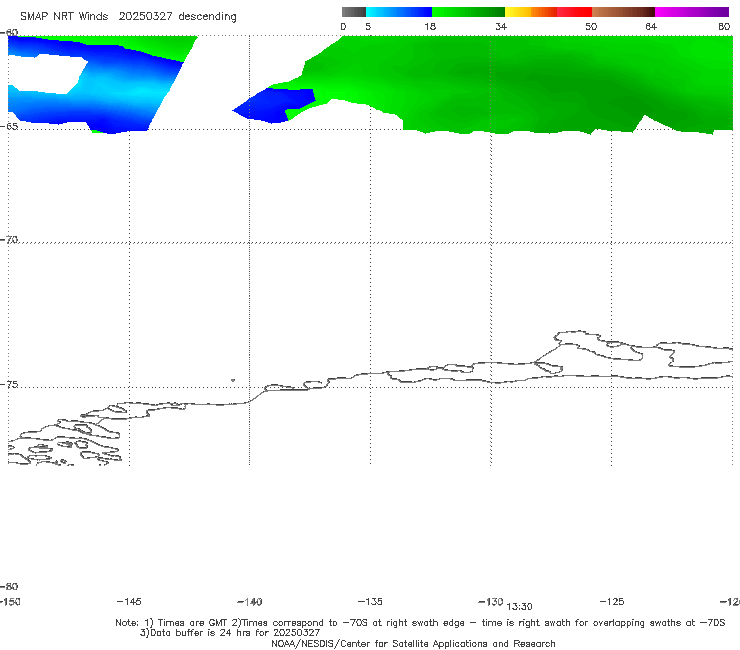Click the latitude label "-70"
Image resolution: width=740 pixels, height=650 pixels.
[x=9, y=240]
